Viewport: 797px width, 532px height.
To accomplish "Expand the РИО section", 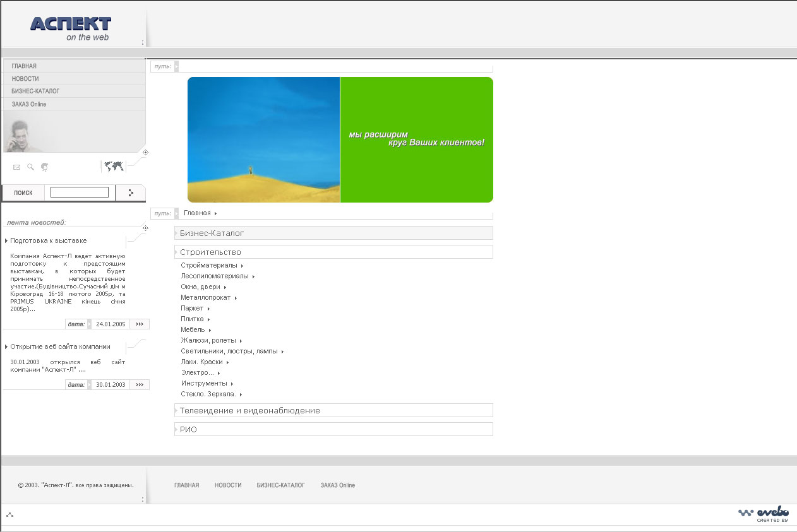I will point(333,429).
